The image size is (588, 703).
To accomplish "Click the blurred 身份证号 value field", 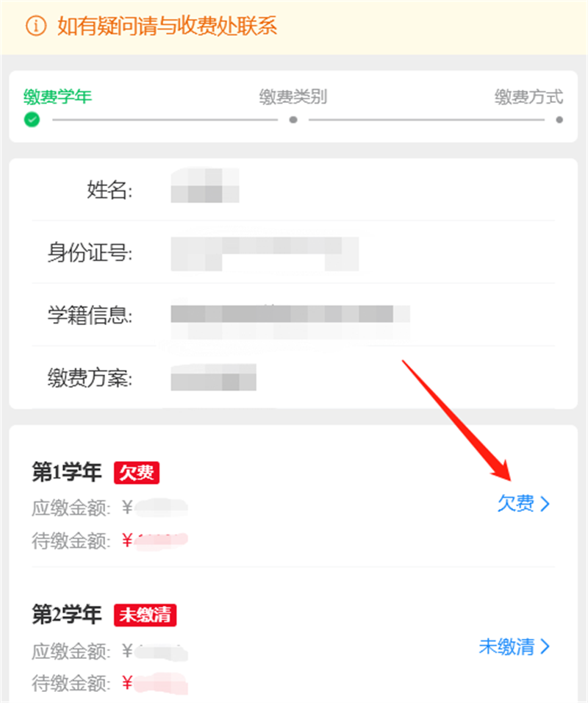I will pos(265,254).
